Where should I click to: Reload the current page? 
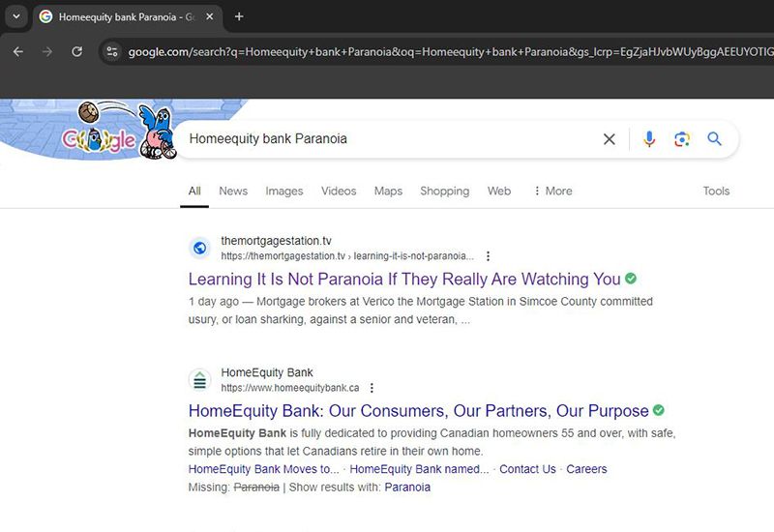77,51
